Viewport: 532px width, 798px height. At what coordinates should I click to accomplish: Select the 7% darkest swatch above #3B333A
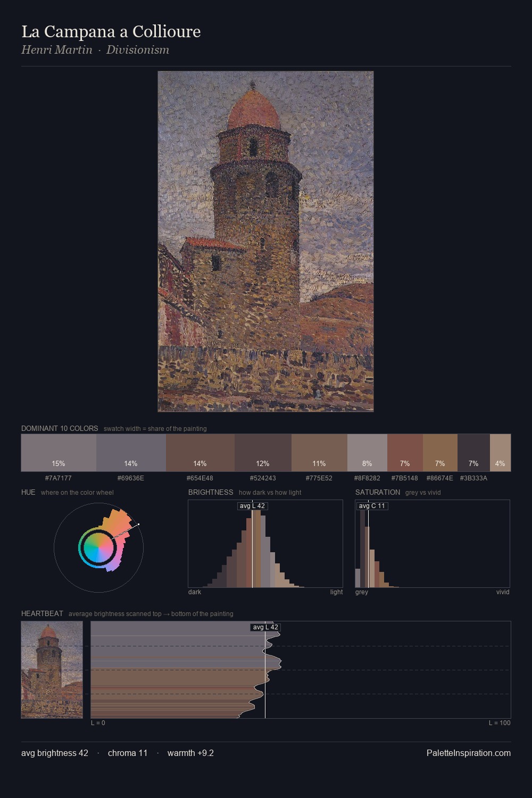pos(473,453)
